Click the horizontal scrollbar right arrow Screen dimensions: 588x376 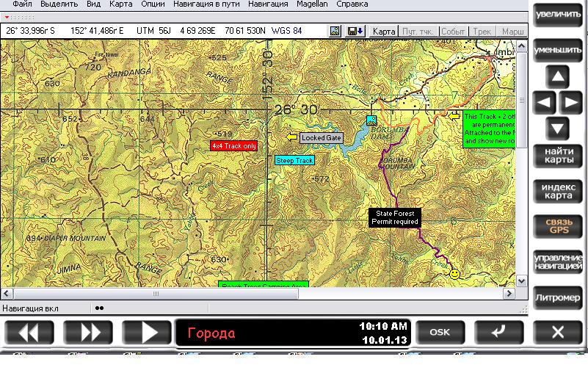pos(509,294)
